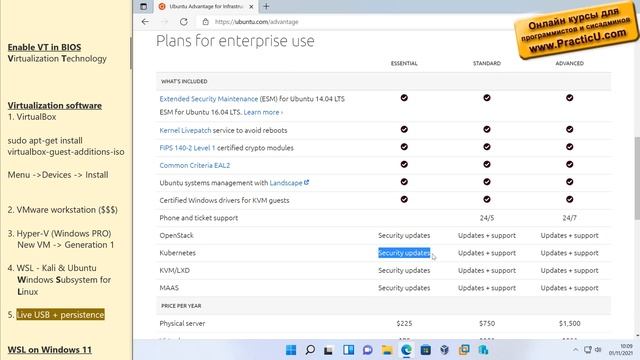Image resolution: width=640 pixels, height=360 pixels.
Task: Close the Ubuntu Advantage tab
Action: 251,7
